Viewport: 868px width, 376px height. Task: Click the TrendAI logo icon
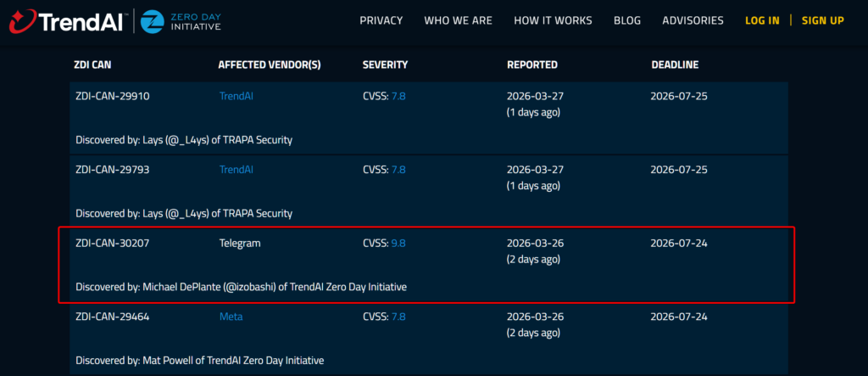pyautogui.click(x=23, y=21)
